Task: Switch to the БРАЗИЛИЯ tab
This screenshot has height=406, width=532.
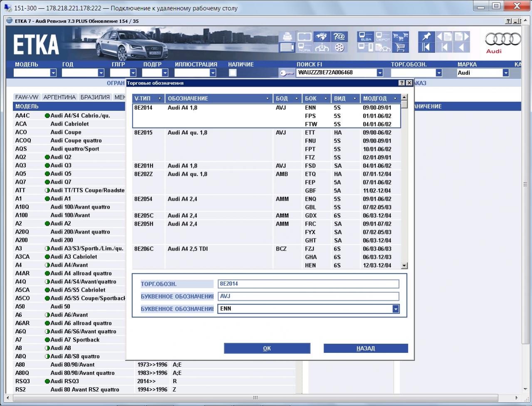Action: [95, 97]
